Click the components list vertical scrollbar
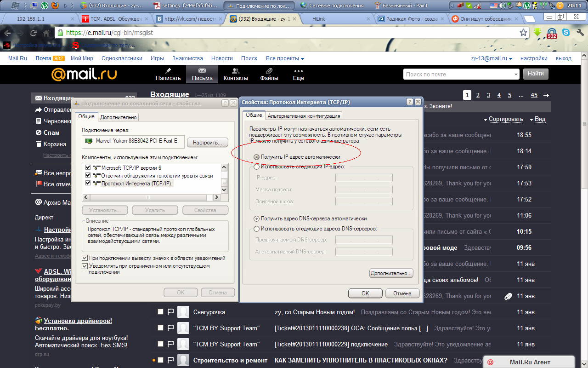The width and height of the screenshot is (588, 368). (x=224, y=178)
